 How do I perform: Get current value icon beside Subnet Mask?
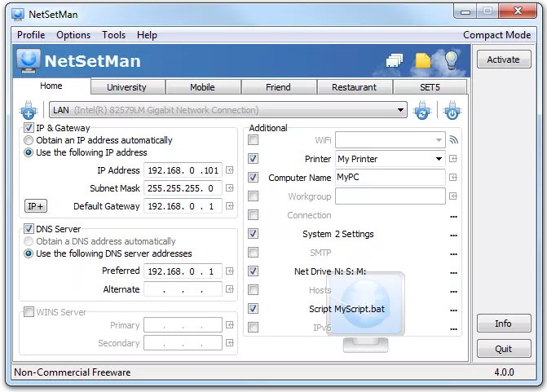coord(230,188)
